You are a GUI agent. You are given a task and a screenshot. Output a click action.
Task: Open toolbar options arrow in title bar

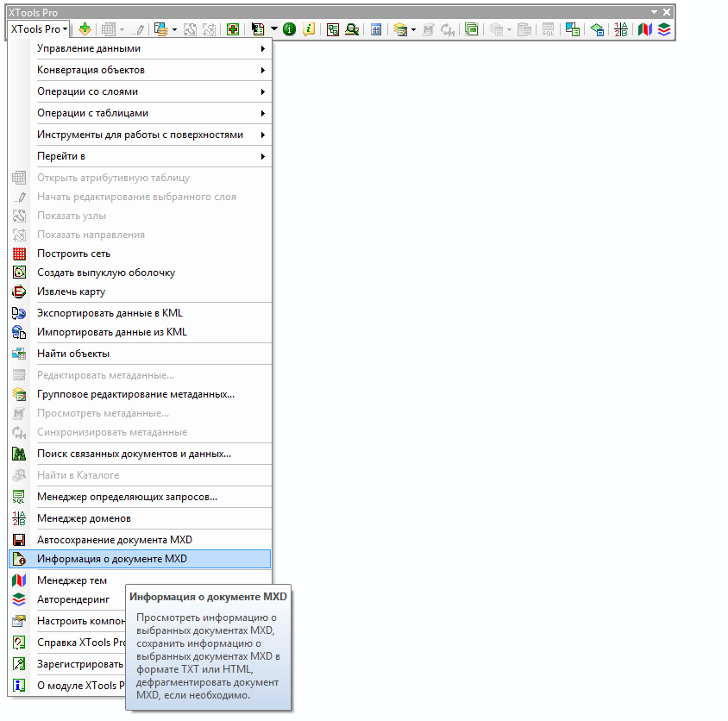[654, 12]
